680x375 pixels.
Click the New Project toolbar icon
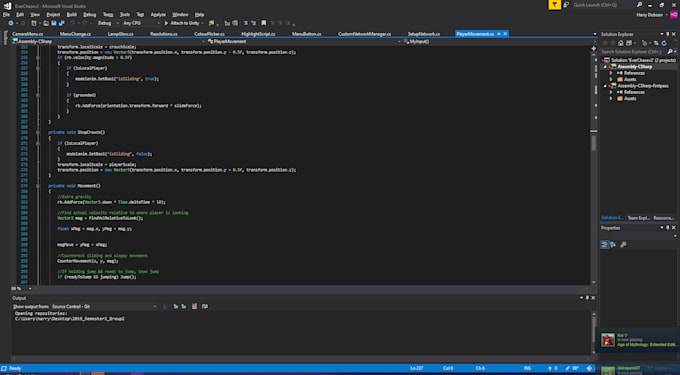[x=34, y=23]
